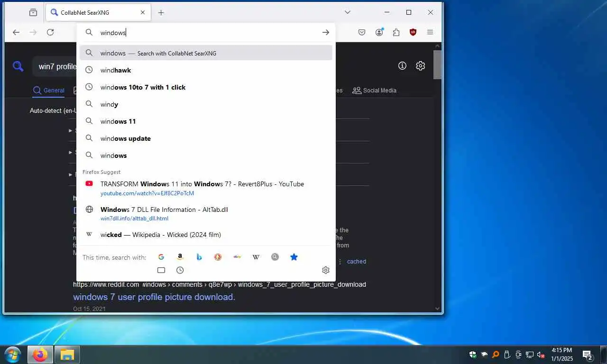The width and height of the screenshot is (607, 364).
Task: Search with Google this time
Action: coord(161,257)
